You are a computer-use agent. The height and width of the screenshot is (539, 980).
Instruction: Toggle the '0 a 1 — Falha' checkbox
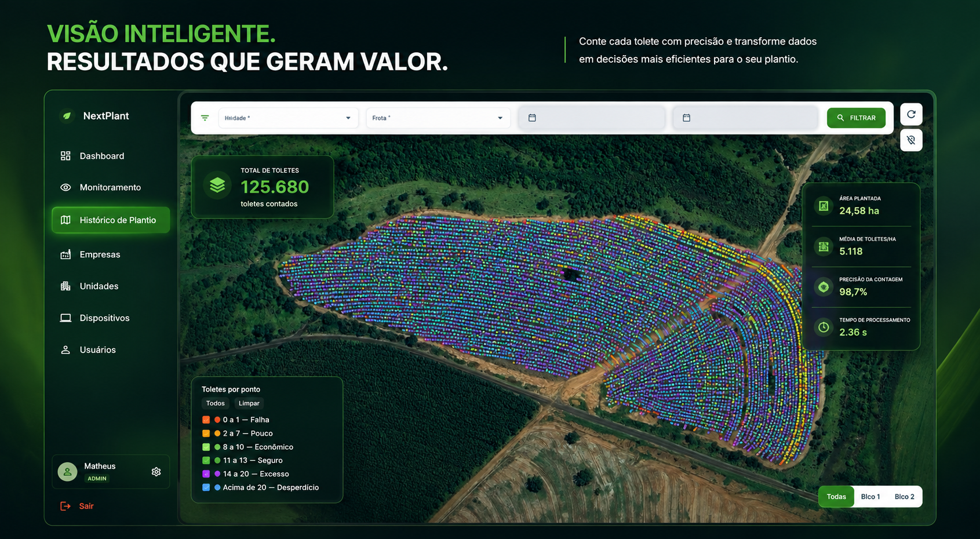[x=206, y=420]
